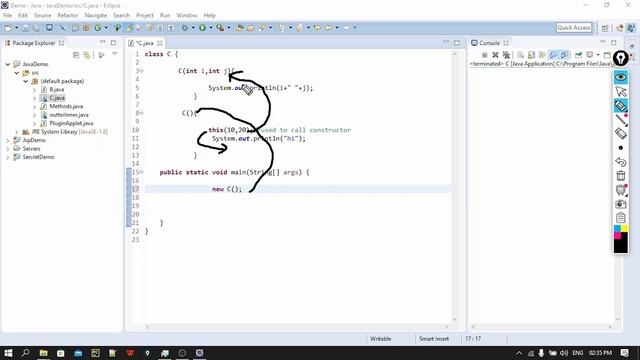Fold the main method at line 15
640x360 pixels.
tap(142, 172)
